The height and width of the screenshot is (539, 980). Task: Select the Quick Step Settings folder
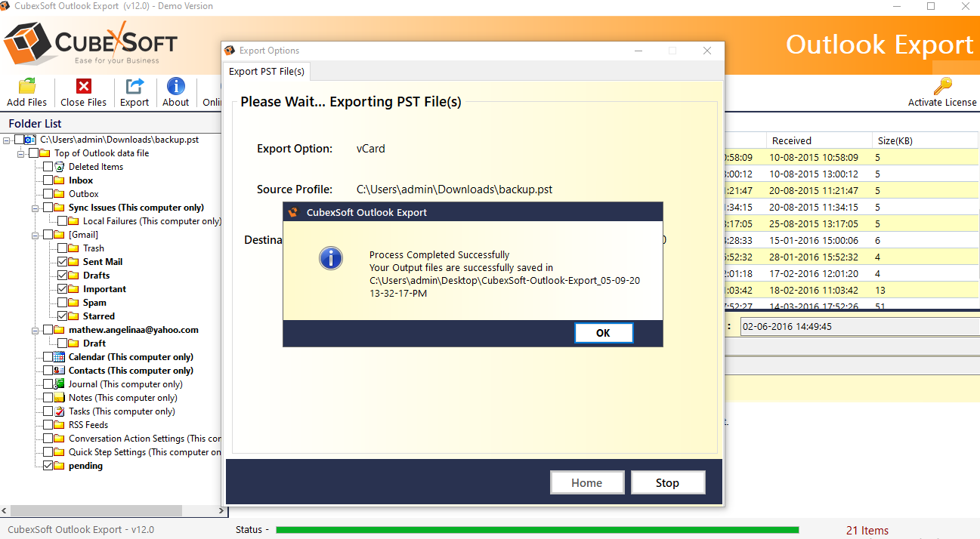click(x=145, y=452)
